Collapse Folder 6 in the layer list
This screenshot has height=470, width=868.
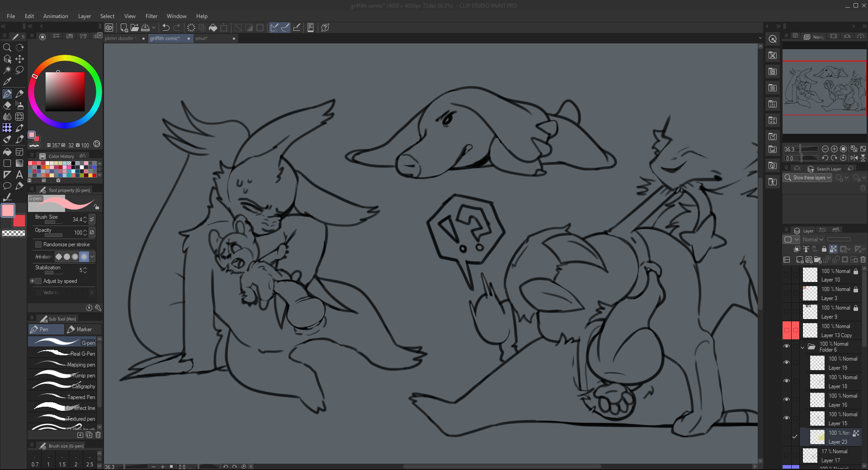(x=802, y=347)
